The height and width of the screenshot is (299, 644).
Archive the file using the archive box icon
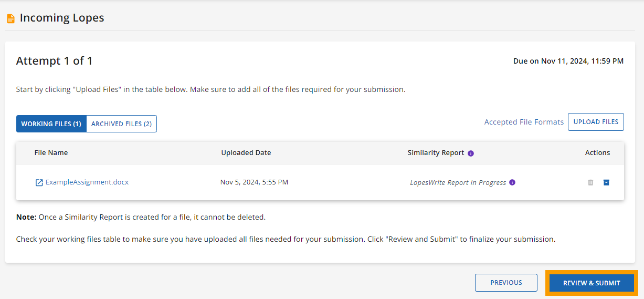[x=606, y=182]
